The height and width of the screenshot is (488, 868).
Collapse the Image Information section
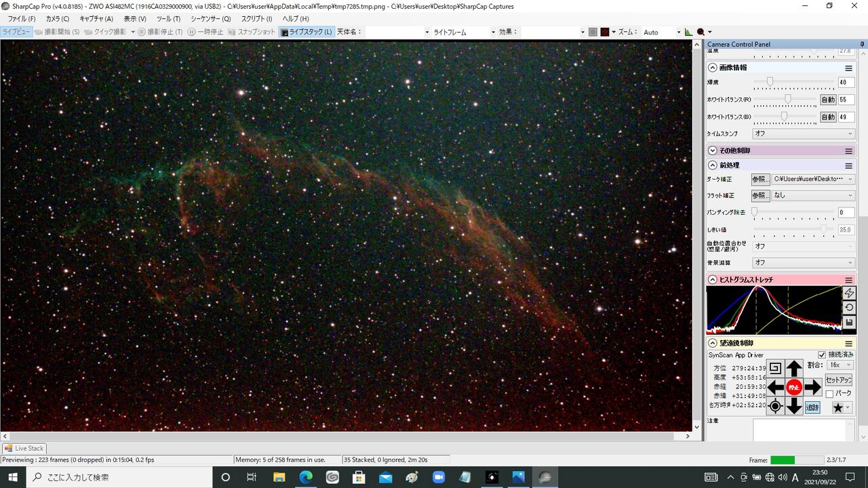(713, 68)
